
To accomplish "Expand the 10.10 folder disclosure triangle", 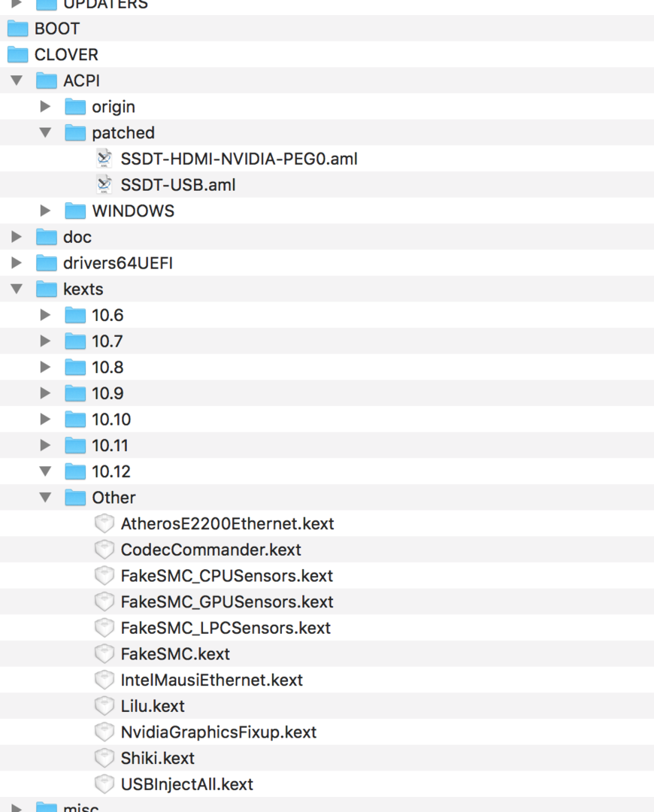I will click(46, 419).
